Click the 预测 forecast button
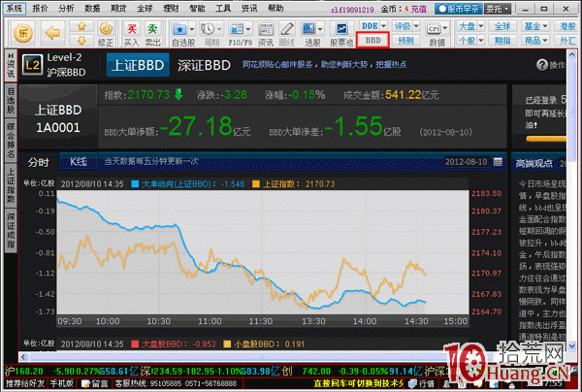This screenshot has width=582, height=392. pos(406,40)
